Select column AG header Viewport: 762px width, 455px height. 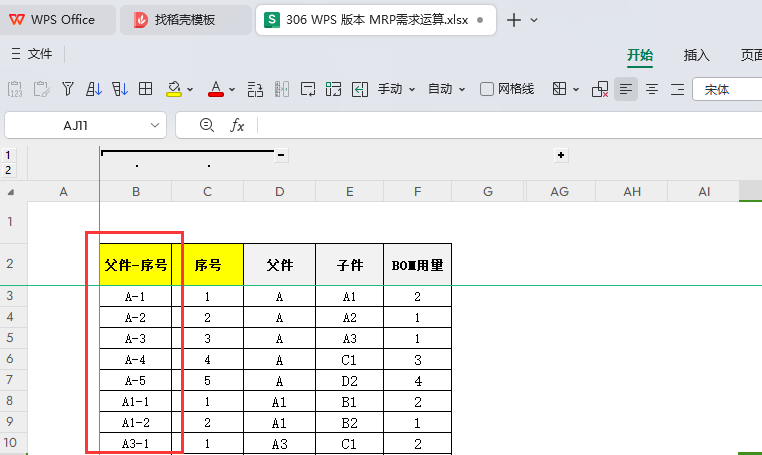[x=559, y=192]
